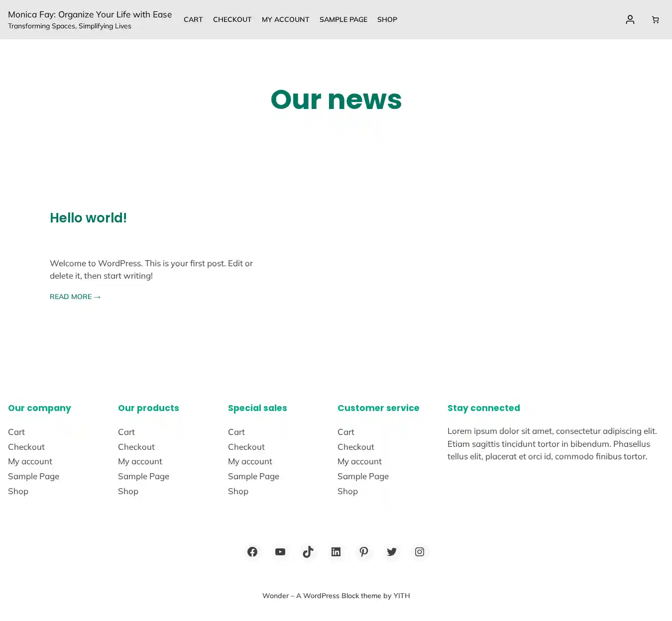Open the shopping cart icon in header
672x621 pixels.
click(655, 19)
